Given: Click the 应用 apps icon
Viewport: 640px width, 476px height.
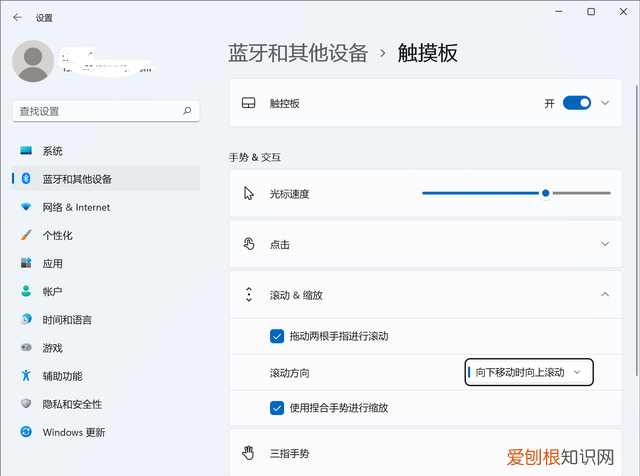Looking at the screenshot, I should tap(26, 263).
